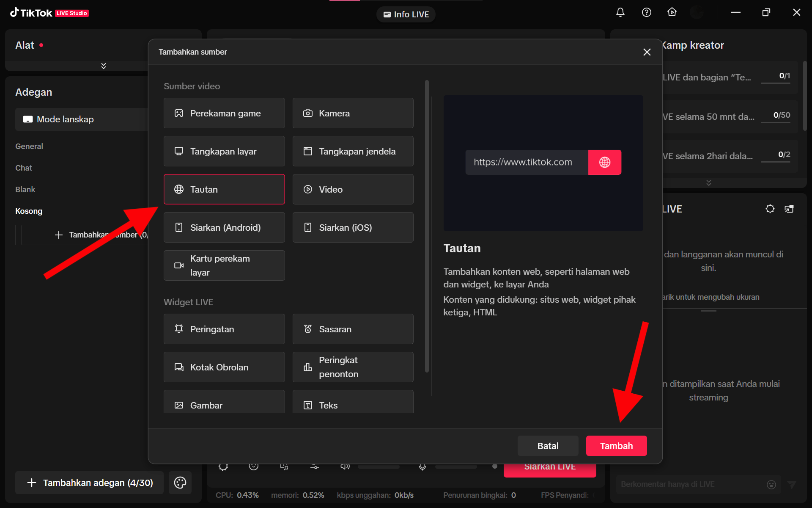This screenshot has height=508, width=812.
Task: Pop out the LIVE chat panel
Action: [789, 209]
